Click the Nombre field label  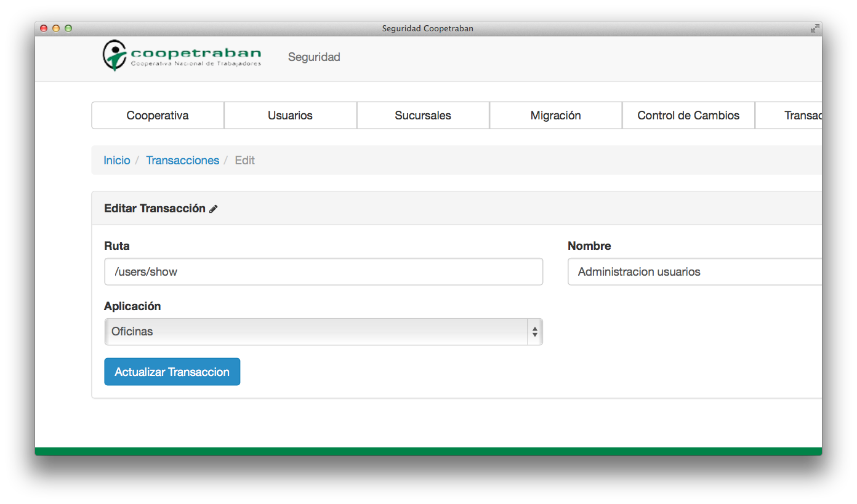[589, 246]
